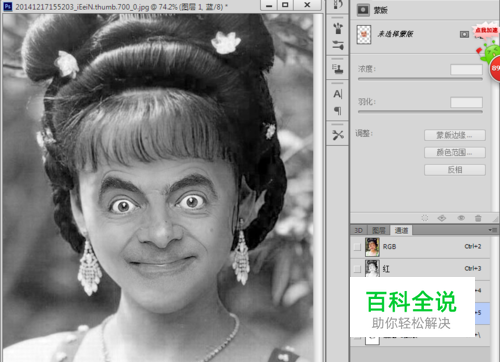500x362 pixels.
Task: Toggle visibility box of RGB channel
Action: click(x=357, y=247)
